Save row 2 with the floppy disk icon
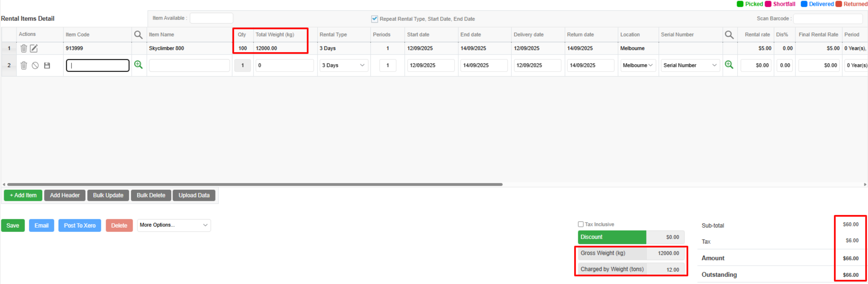Viewport: 868px width, 284px height. point(47,65)
